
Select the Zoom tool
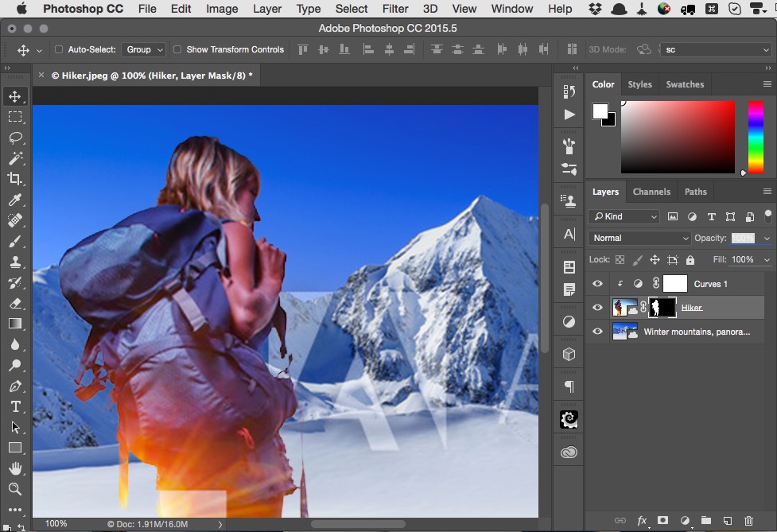tap(15, 489)
